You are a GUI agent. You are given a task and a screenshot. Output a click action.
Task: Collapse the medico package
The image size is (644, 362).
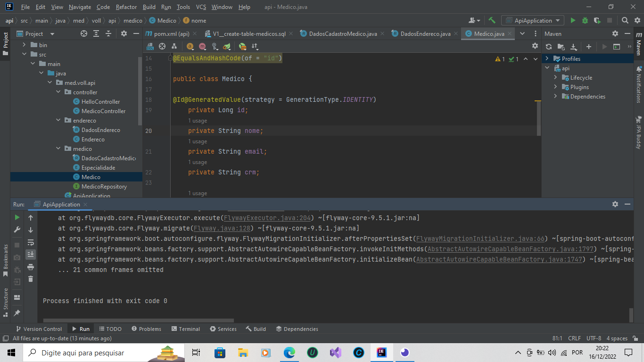(58, 148)
